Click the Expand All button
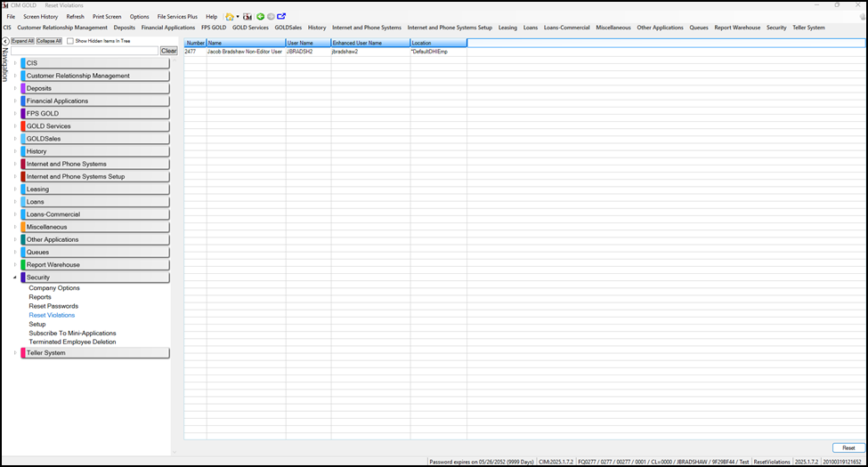 [x=22, y=41]
